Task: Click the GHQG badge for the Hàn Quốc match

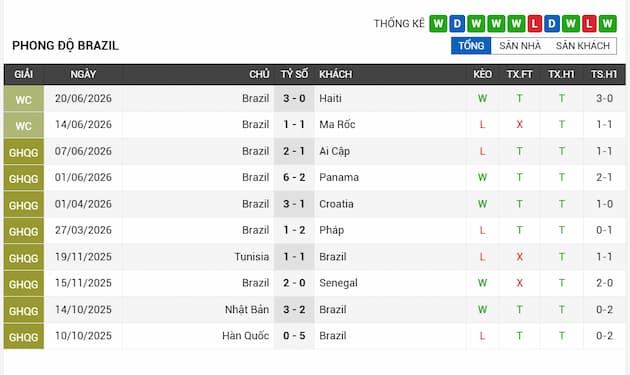Action: coord(24,336)
